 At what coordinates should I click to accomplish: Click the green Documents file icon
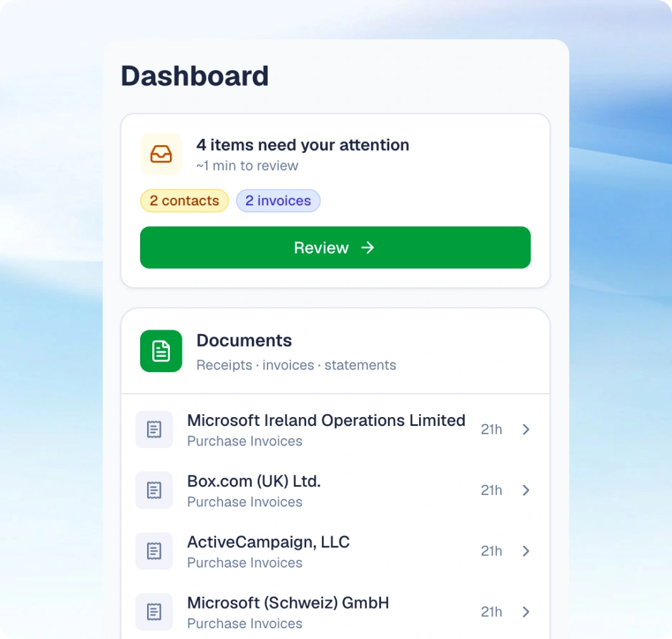(x=161, y=351)
